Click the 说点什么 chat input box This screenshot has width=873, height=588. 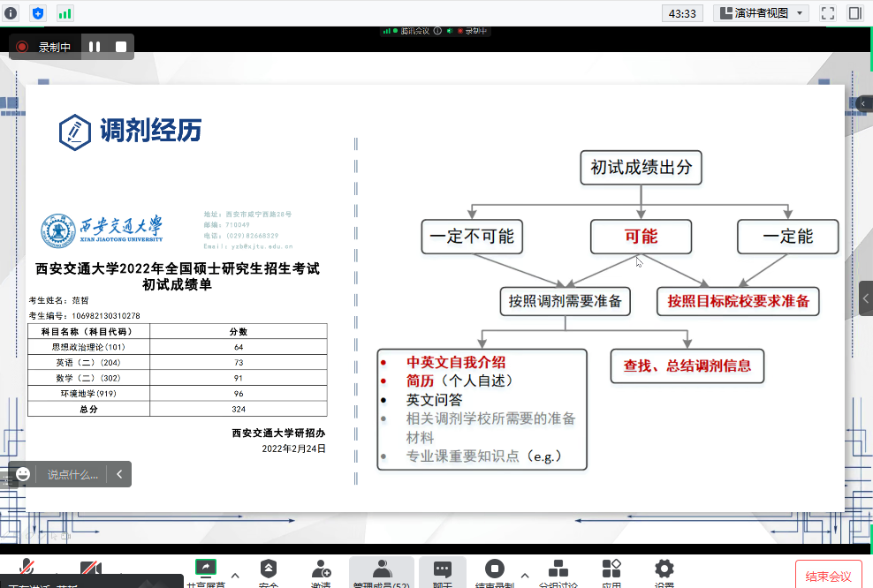(x=72, y=474)
